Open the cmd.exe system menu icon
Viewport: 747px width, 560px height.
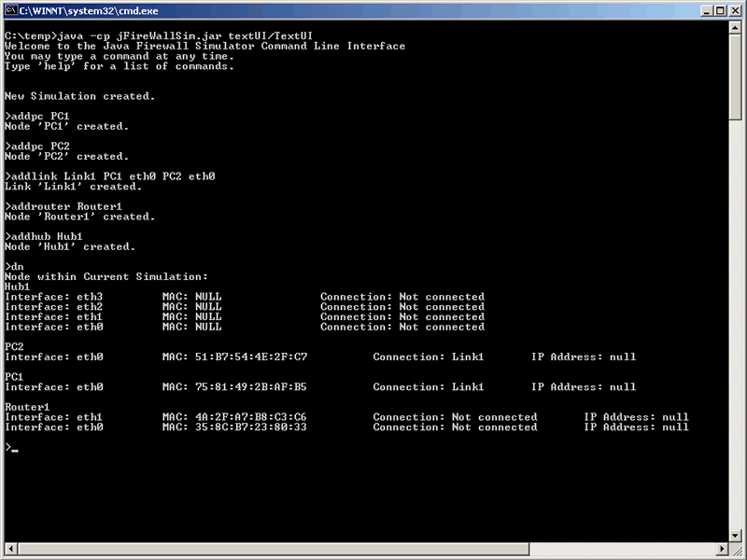tap(11, 10)
